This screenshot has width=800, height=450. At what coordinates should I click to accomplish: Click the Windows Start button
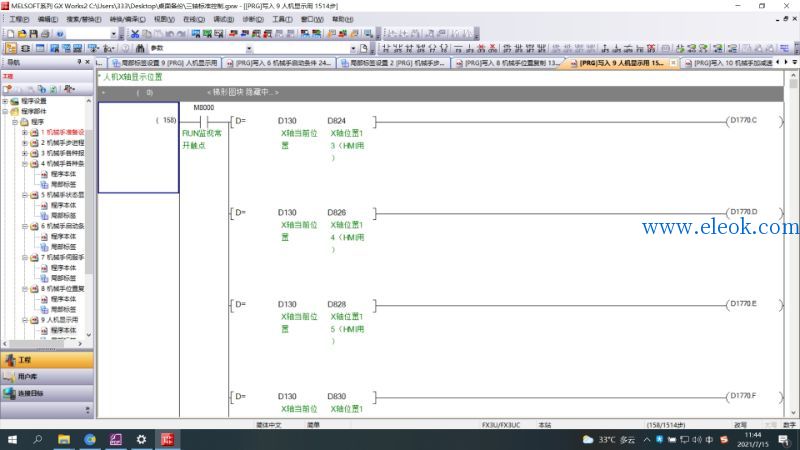coord(12,439)
